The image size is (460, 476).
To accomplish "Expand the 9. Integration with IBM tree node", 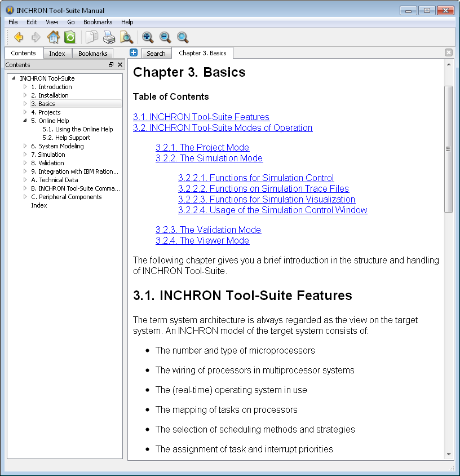I will [25, 171].
